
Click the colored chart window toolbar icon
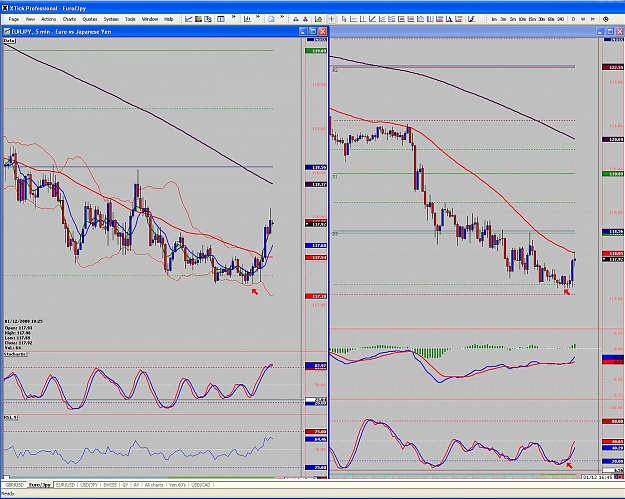point(198,19)
